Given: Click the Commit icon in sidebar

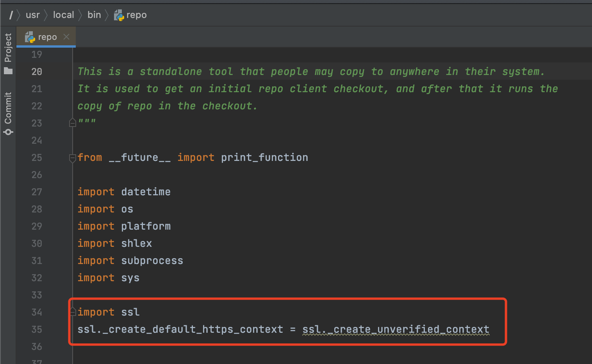Looking at the screenshot, I should pyautogui.click(x=8, y=132).
